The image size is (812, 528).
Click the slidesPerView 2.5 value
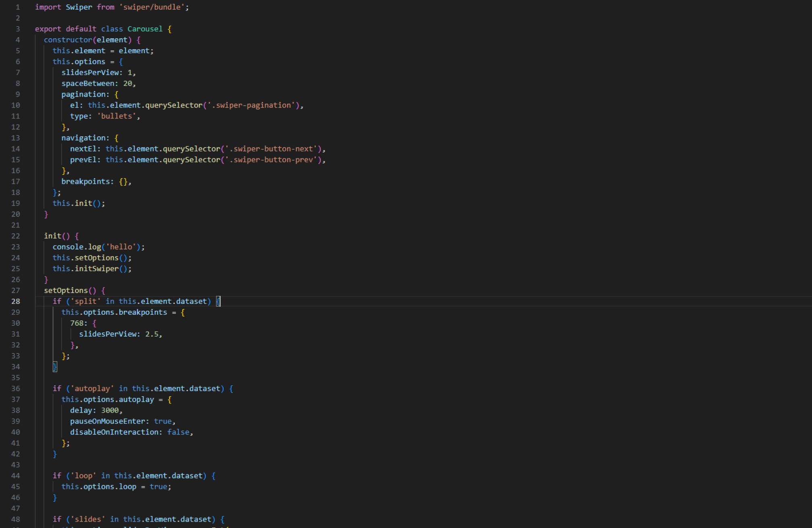coord(152,334)
